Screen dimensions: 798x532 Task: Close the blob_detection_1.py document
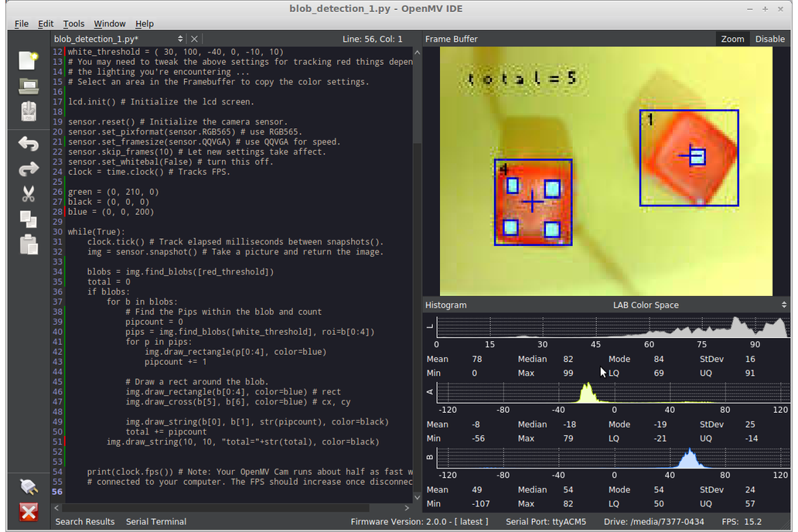(195, 39)
